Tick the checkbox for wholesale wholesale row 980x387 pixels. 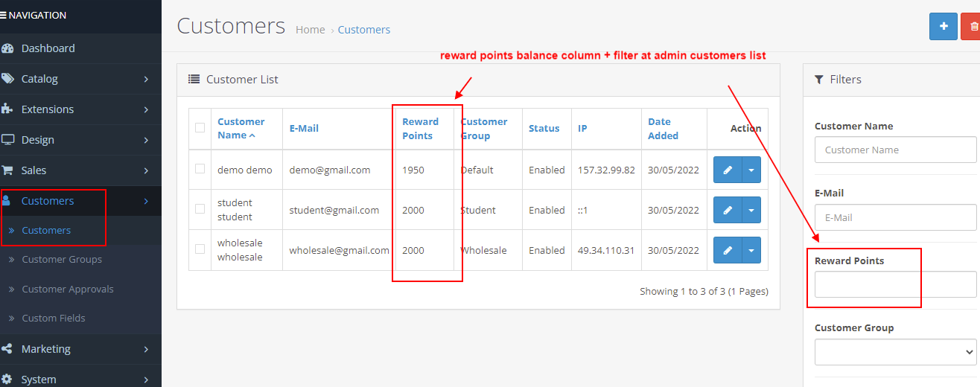pos(200,249)
